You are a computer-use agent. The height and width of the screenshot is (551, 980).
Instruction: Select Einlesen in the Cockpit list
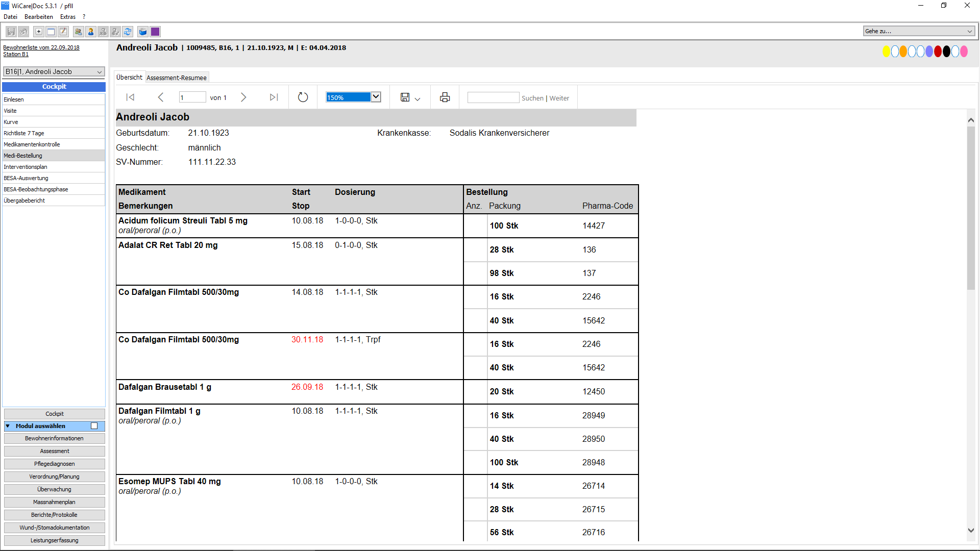pos(54,99)
